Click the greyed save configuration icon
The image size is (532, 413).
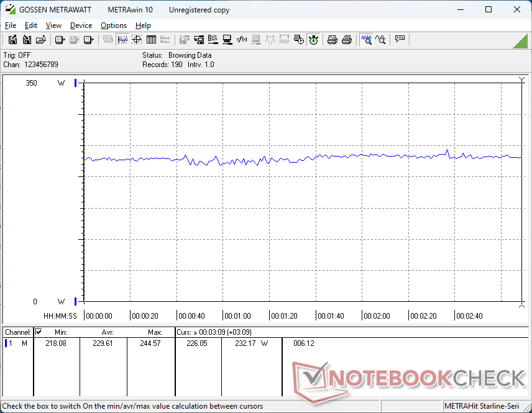point(184,40)
